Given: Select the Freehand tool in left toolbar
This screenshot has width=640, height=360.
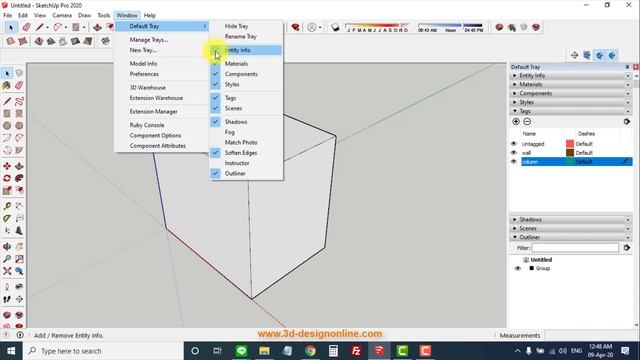Looking at the screenshot, I should point(19,101).
